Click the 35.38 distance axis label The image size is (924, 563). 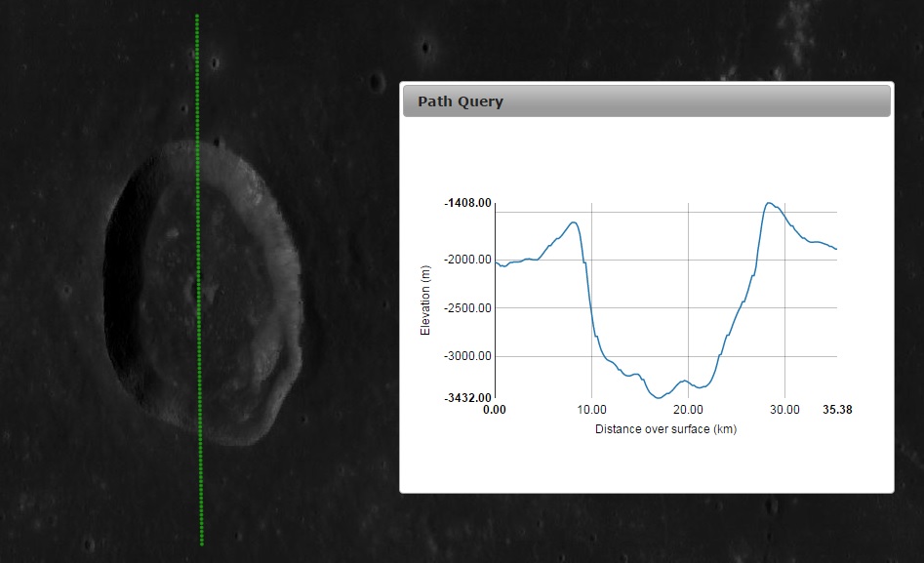point(837,410)
